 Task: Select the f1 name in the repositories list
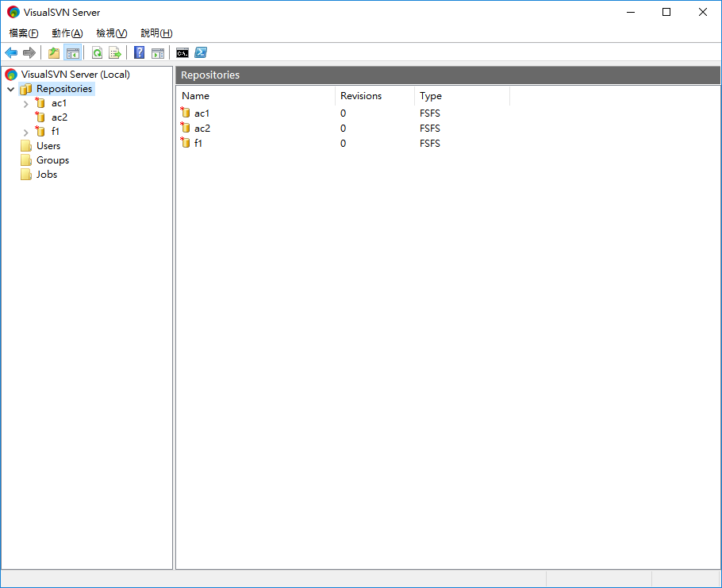(x=198, y=144)
